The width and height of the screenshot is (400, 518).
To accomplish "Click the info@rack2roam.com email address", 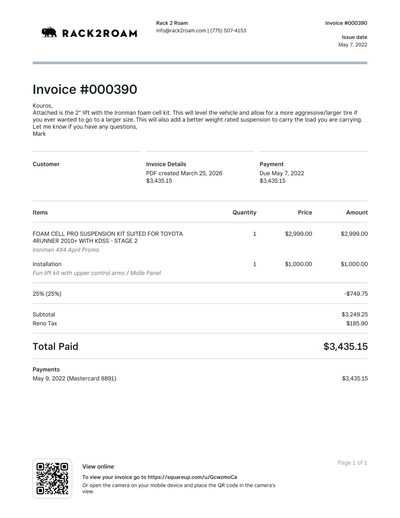I will point(181,31).
